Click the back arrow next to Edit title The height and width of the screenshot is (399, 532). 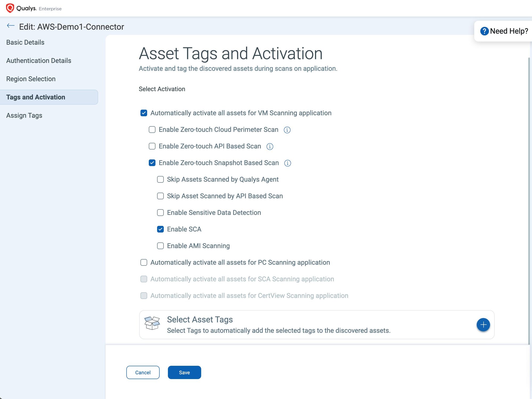click(11, 26)
